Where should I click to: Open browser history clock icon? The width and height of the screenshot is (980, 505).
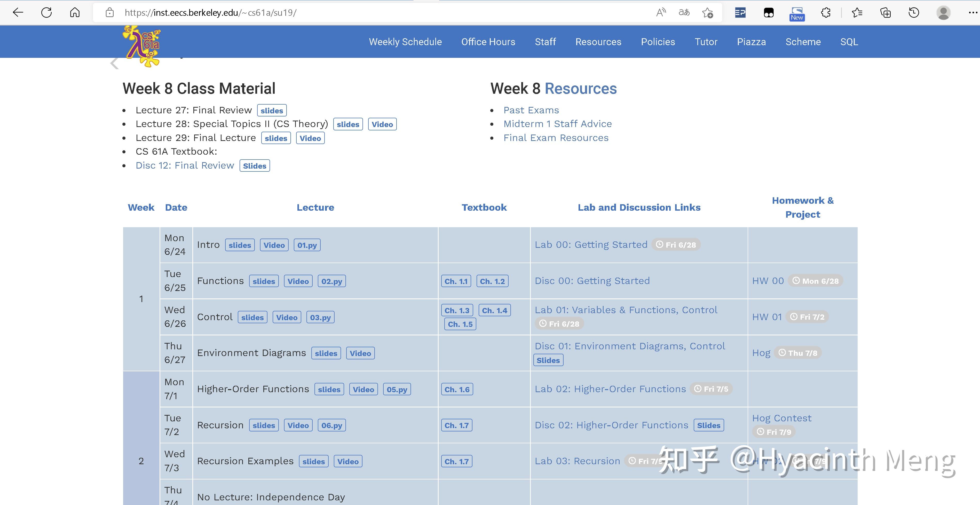(914, 13)
